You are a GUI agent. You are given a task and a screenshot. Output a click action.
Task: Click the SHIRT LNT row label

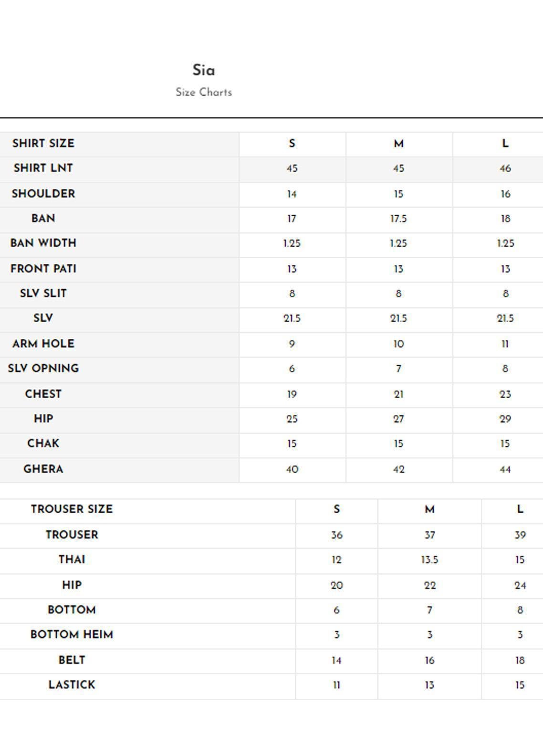tap(43, 168)
